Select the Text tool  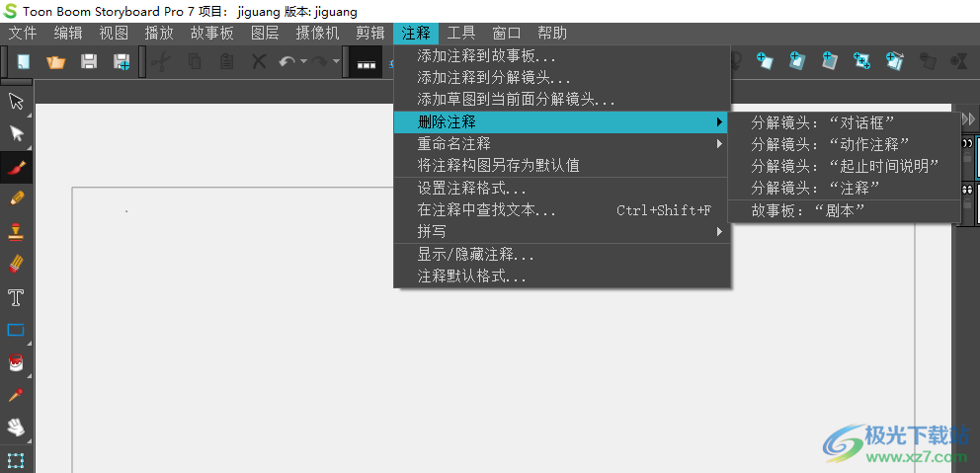point(16,297)
